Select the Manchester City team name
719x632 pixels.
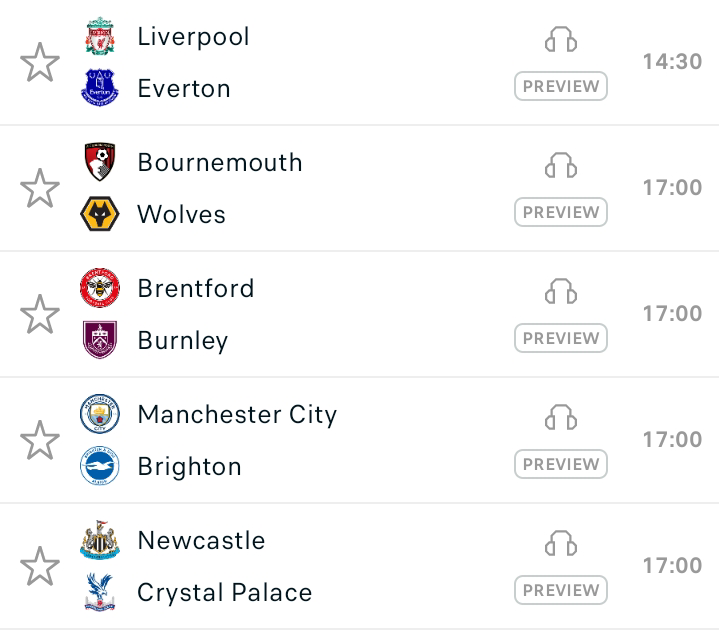click(x=238, y=415)
